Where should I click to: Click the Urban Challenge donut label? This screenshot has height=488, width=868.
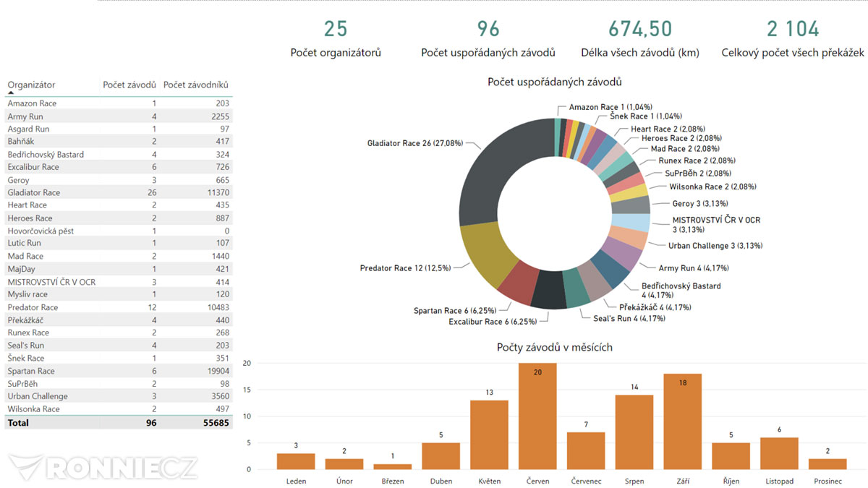(705, 246)
